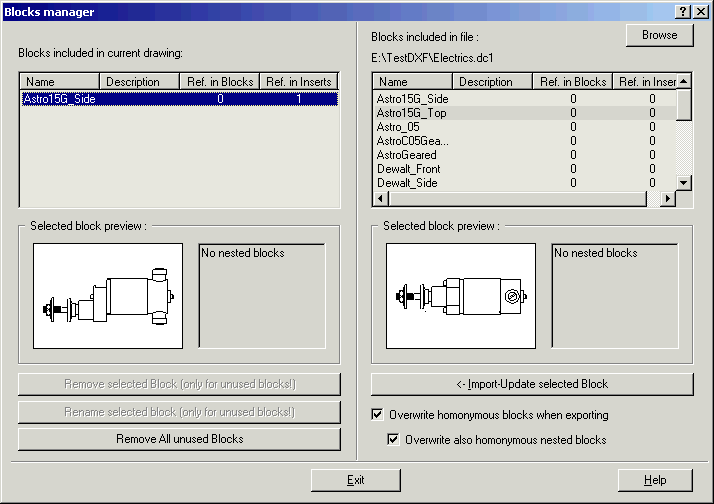Click Remove All unused Blocks button
The width and height of the screenshot is (714, 504).
coord(179,439)
